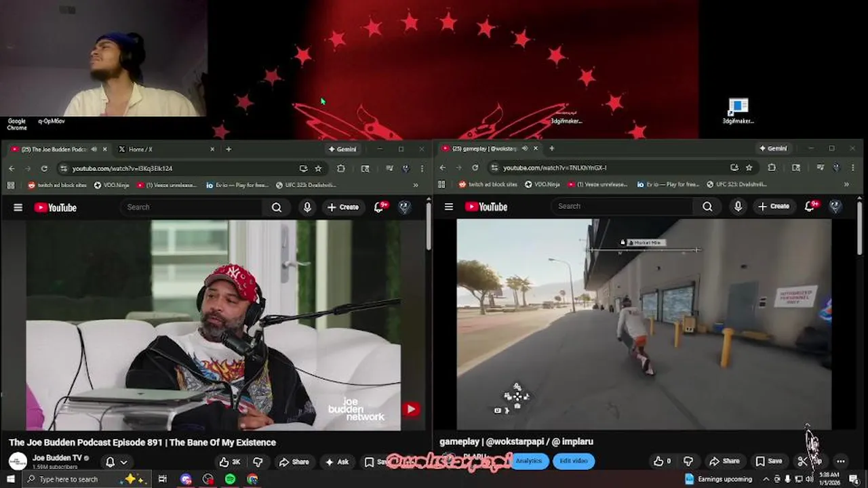This screenshot has width=868, height=488.
Task: Dislike the gameplay video
Action: point(688,461)
